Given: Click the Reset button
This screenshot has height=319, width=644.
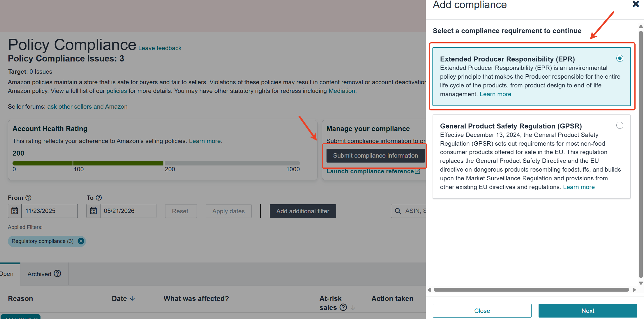Looking at the screenshot, I should coord(181,211).
